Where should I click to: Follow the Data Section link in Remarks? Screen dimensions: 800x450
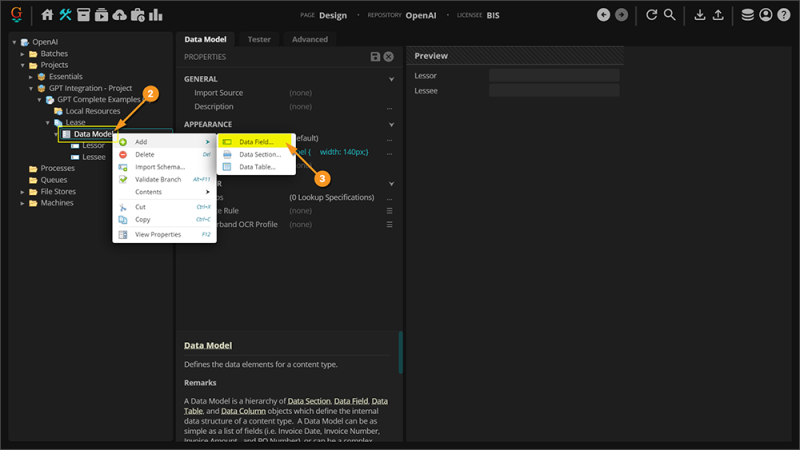[x=309, y=401]
